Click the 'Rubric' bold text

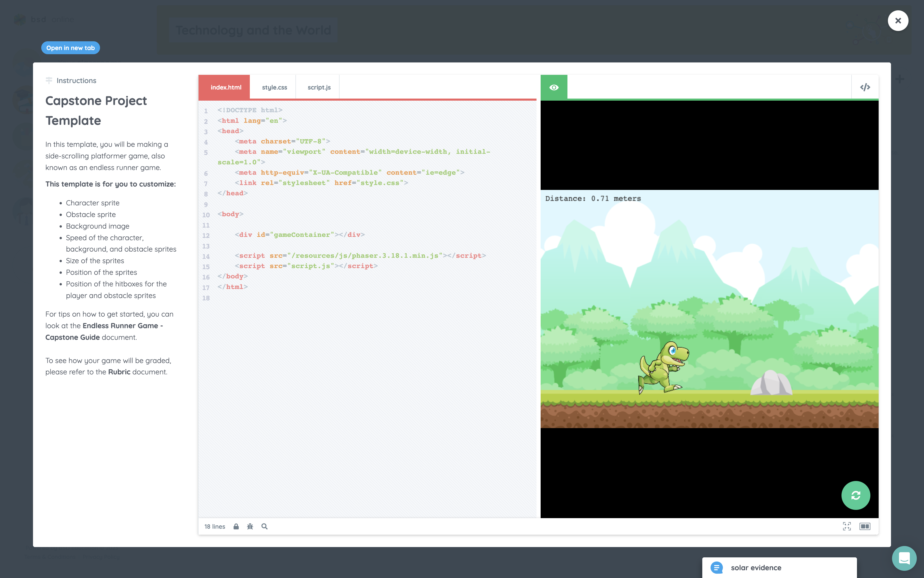click(119, 372)
